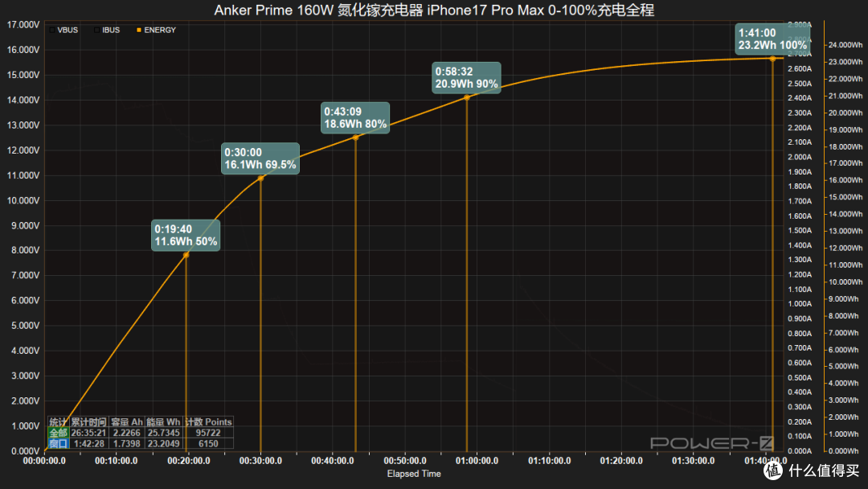Screen dimensions: 868x489
Task: Toggle the IBUS legend series
Action: point(107,30)
